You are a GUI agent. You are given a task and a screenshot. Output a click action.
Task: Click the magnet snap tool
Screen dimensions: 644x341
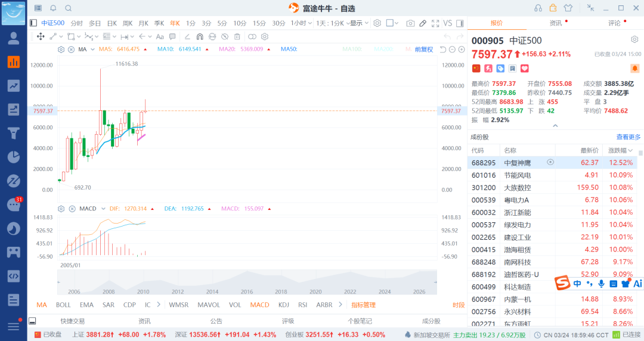(200, 36)
